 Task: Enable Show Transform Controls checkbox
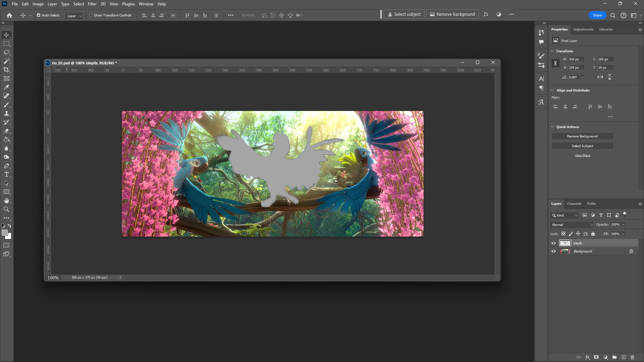coord(91,15)
